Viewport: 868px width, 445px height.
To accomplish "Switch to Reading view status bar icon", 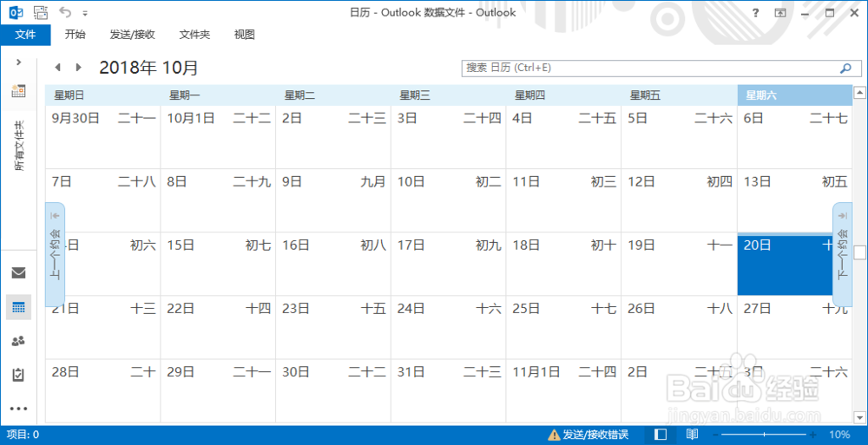I will [x=692, y=435].
